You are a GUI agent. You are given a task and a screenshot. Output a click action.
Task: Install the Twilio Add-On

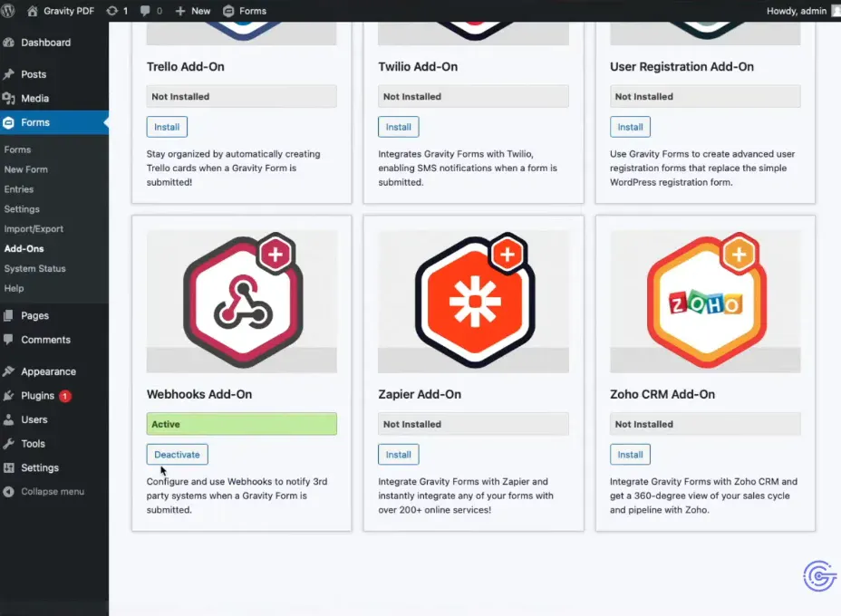(399, 127)
